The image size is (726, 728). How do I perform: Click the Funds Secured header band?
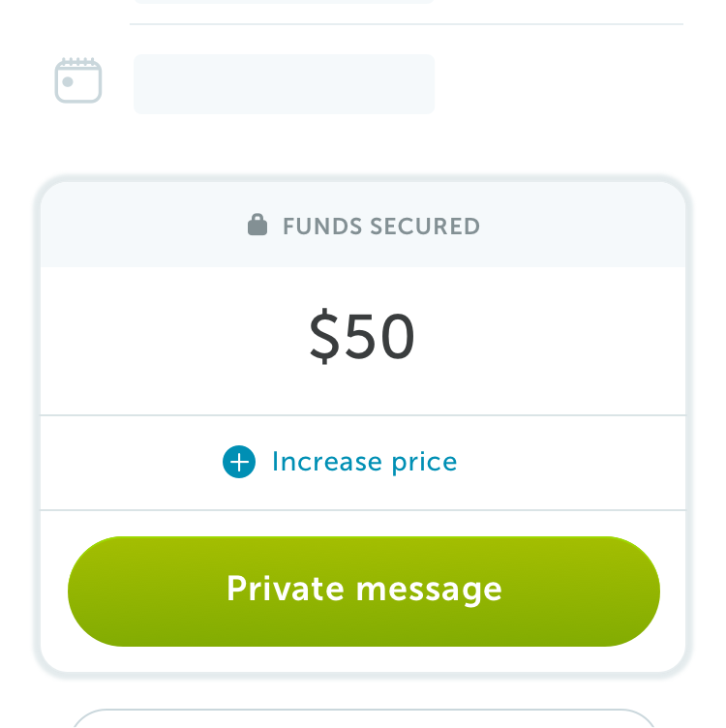coord(363,225)
